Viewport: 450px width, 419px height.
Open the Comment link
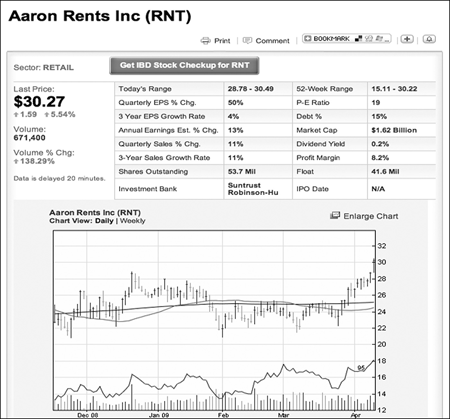pos(272,41)
